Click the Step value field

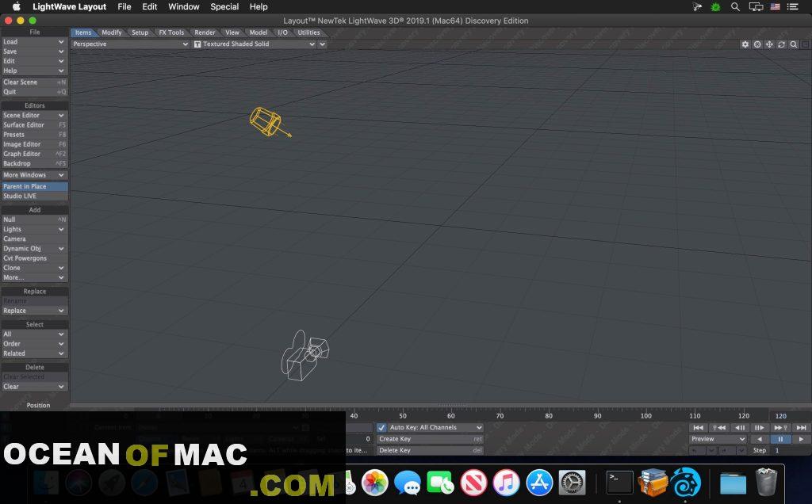point(790,450)
